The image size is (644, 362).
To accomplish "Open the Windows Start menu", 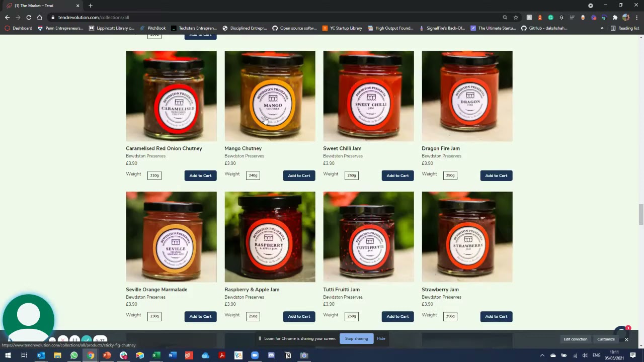I will [x=8, y=355].
